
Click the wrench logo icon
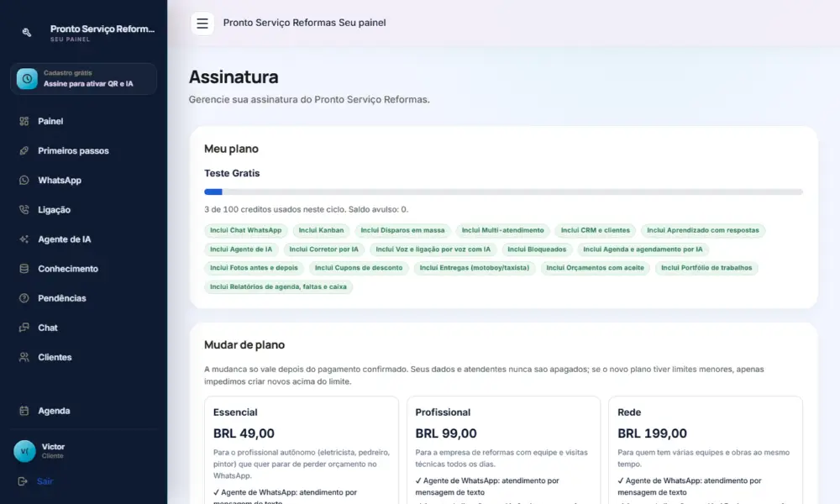(x=27, y=32)
